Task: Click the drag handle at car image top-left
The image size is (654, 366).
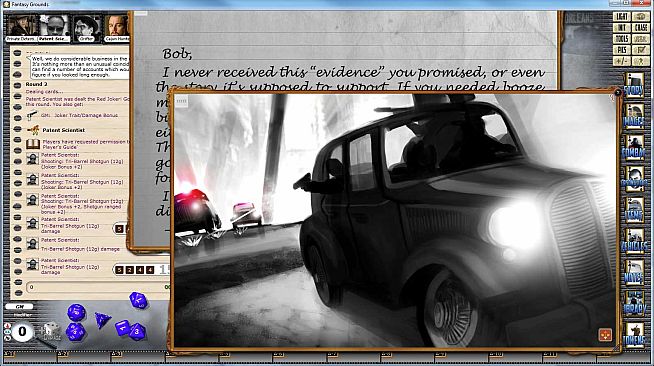Action: pos(181,101)
